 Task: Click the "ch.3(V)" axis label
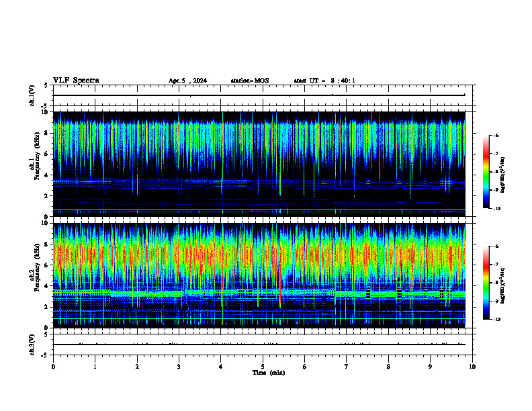tap(32, 345)
